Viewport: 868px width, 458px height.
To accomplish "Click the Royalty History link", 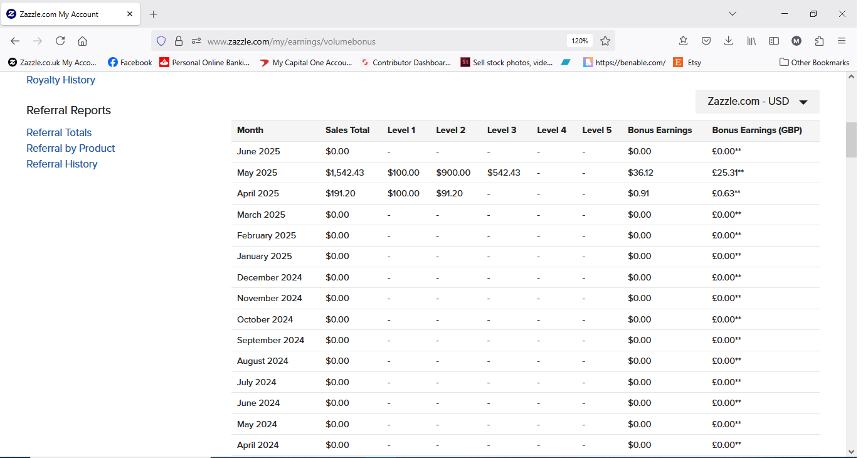I will coord(61,80).
